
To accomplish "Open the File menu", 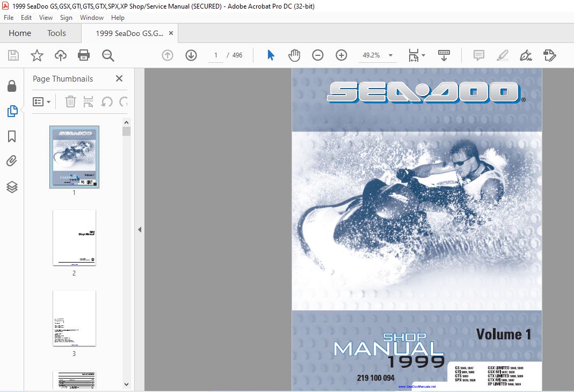I will point(9,18).
